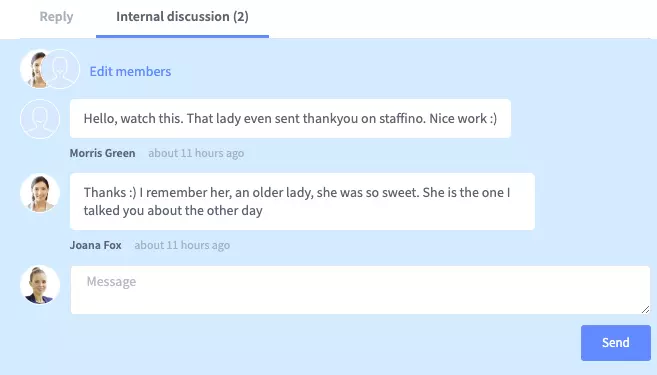Click Morris Green's message bubble
657x375 pixels.
(x=290, y=119)
